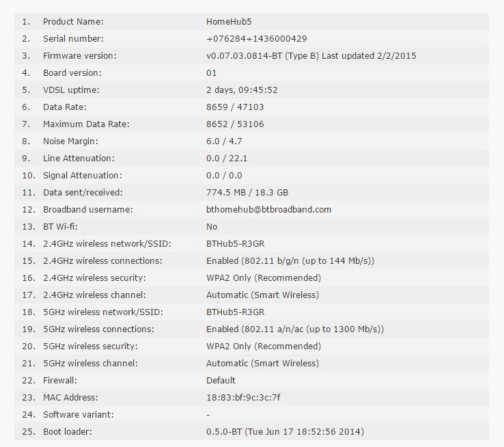Click the Data sent/received value
Viewport: 504px width, 447px height.
coord(247,192)
